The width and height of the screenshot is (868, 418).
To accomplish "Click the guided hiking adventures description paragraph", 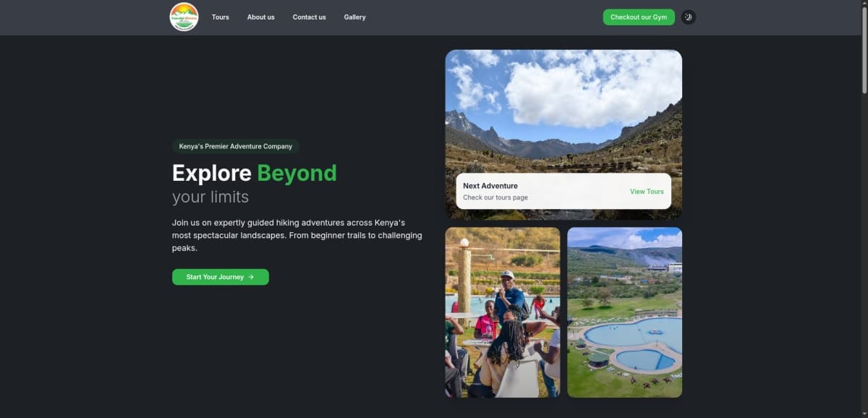I will (297, 235).
